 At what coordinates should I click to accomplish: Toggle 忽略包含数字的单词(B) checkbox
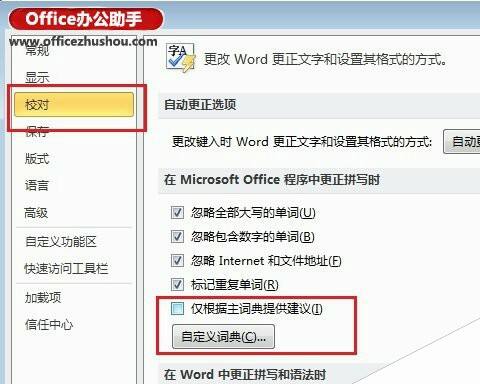pos(177,237)
